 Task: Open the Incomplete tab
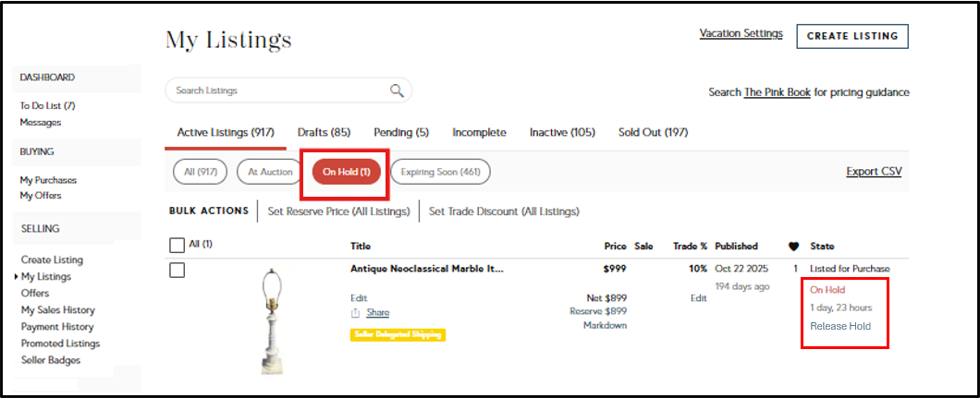point(480,132)
